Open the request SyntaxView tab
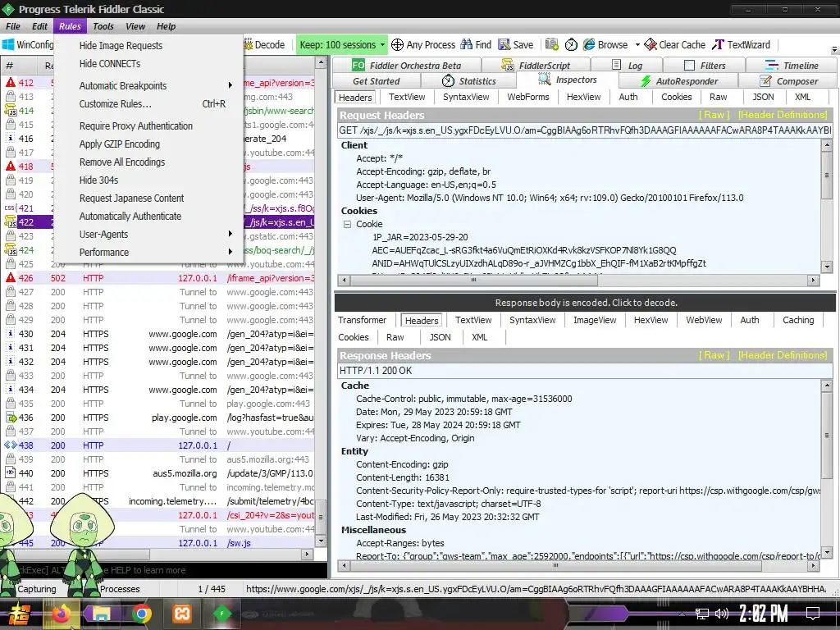The width and height of the screenshot is (840, 630). (x=466, y=97)
